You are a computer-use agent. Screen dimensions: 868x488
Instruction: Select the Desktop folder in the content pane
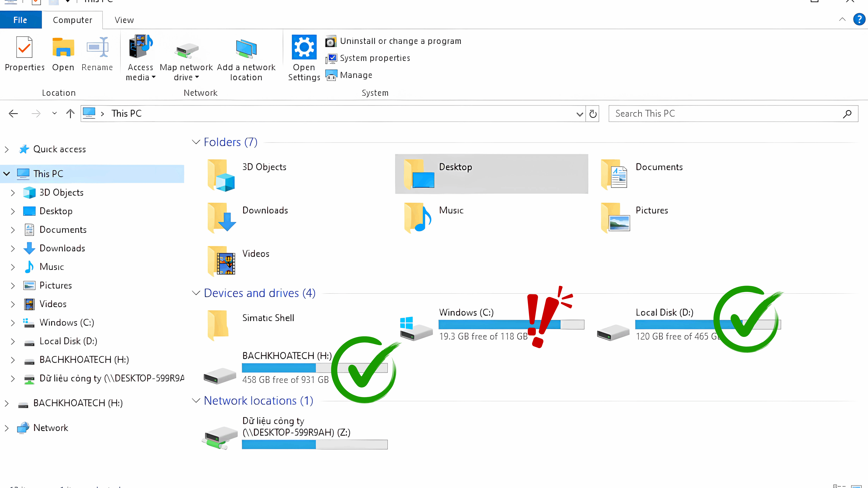491,174
